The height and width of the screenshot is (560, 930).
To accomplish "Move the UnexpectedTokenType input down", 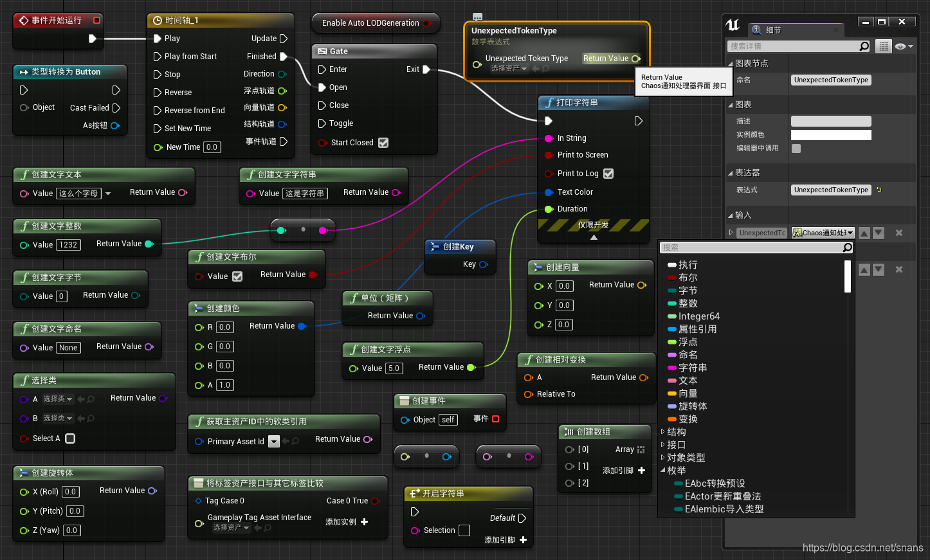I will 879,233.
